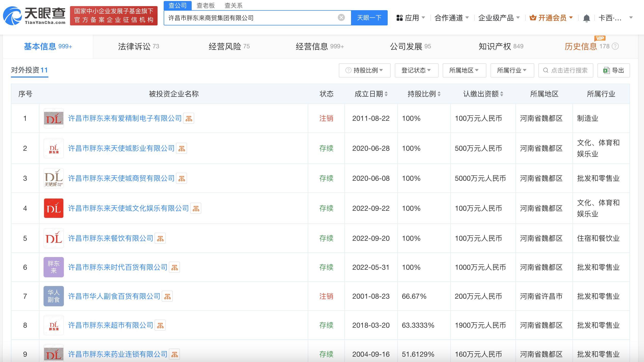Sort the list by 持股比例 column
The height and width of the screenshot is (362, 644).
(x=439, y=94)
